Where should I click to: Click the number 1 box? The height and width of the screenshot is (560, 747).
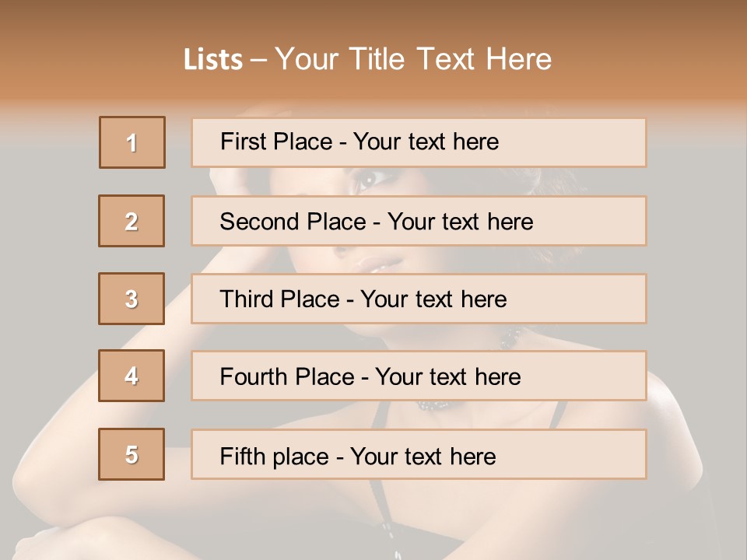(x=132, y=142)
